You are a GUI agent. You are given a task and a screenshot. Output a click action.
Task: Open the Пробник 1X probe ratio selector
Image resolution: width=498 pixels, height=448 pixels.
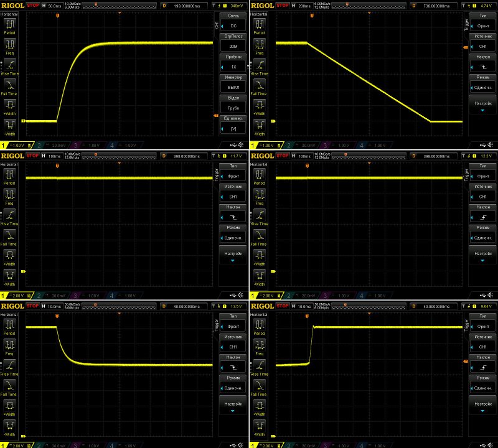233,63
